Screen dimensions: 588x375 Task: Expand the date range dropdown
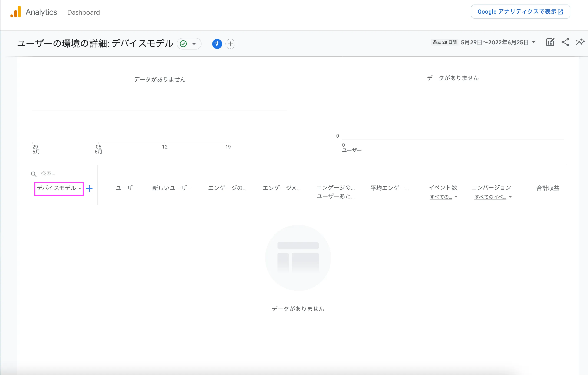pyautogui.click(x=534, y=42)
